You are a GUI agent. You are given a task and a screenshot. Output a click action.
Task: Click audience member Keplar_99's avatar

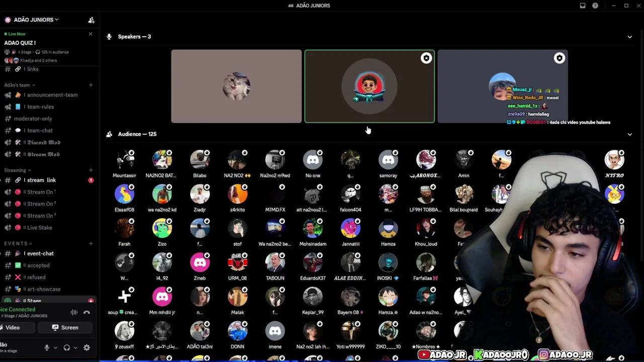coord(313,297)
